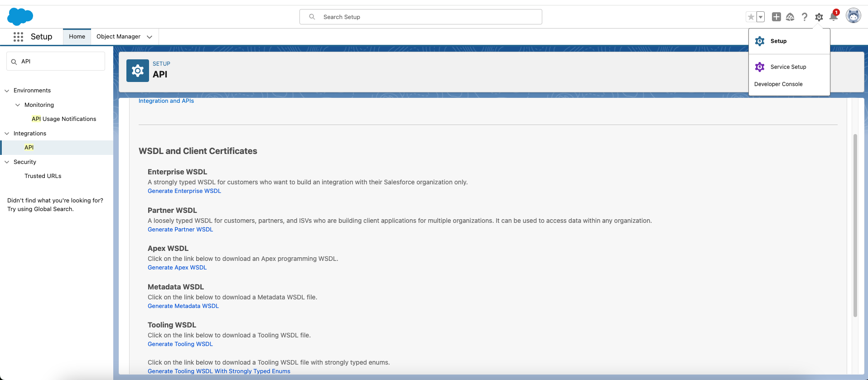Image resolution: width=868 pixels, height=380 pixels.
Task: Click the Setup app name label
Action: 41,37
